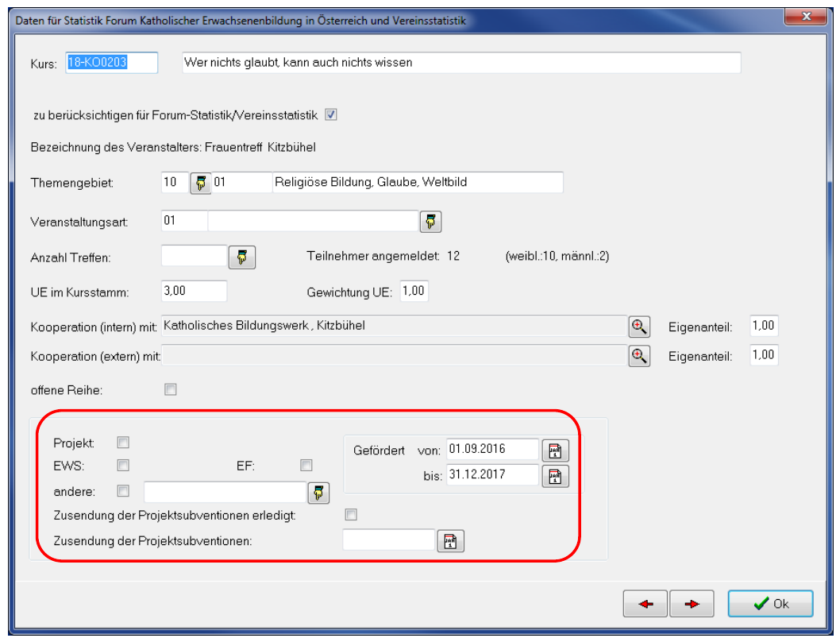Go to next record with right arrow
The image size is (840, 642).
(692, 604)
